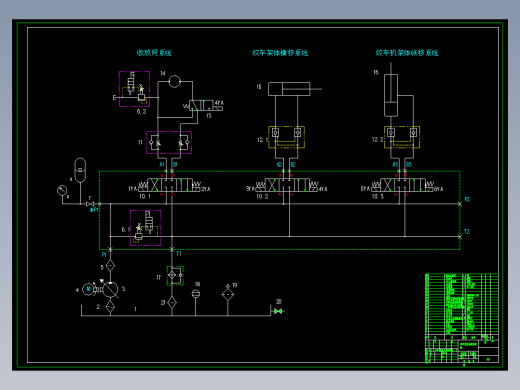Select the 3YA solenoid label
The width and height of the screenshot is (520, 390).
[250, 189]
